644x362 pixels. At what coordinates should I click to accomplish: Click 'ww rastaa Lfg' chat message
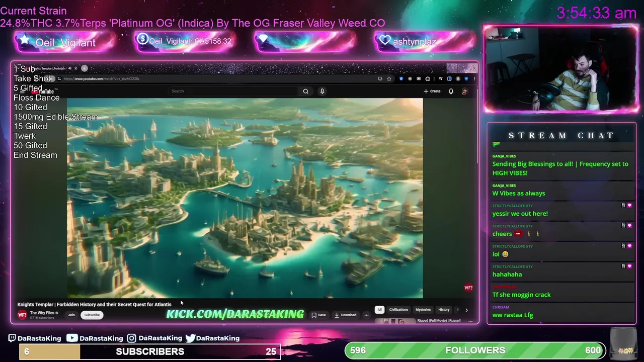[513, 315]
